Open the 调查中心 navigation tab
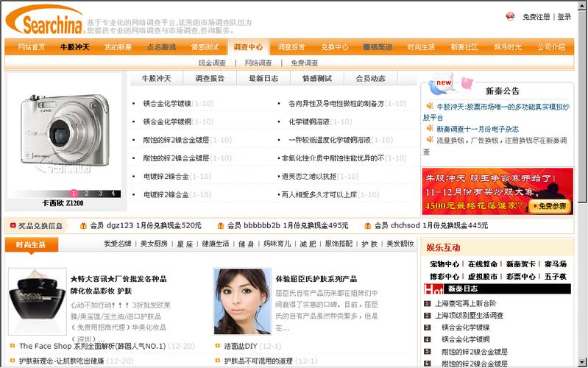 coord(247,47)
